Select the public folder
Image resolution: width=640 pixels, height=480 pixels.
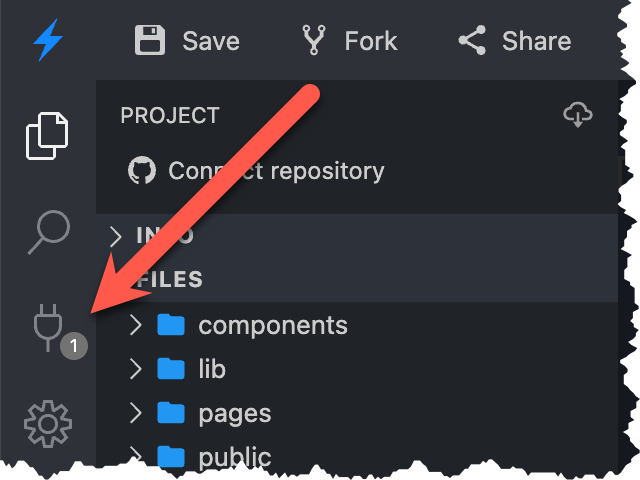(234, 457)
